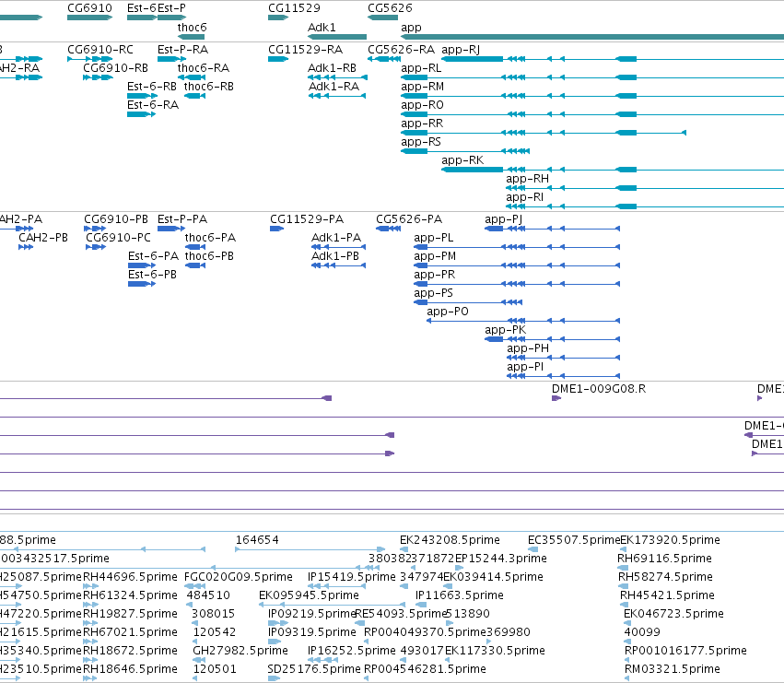Select the app-RO transcript label
The image size is (784, 683).
click(x=422, y=105)
